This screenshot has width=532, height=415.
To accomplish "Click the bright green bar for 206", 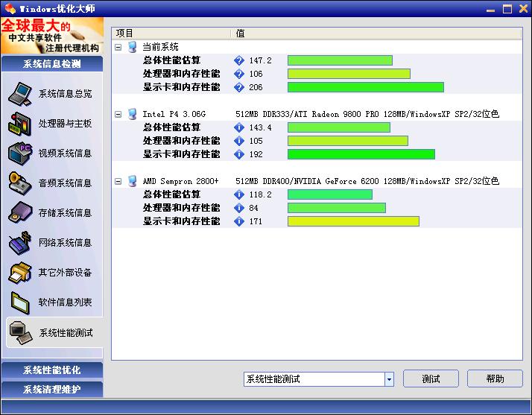I will click(x=366, y=87).
